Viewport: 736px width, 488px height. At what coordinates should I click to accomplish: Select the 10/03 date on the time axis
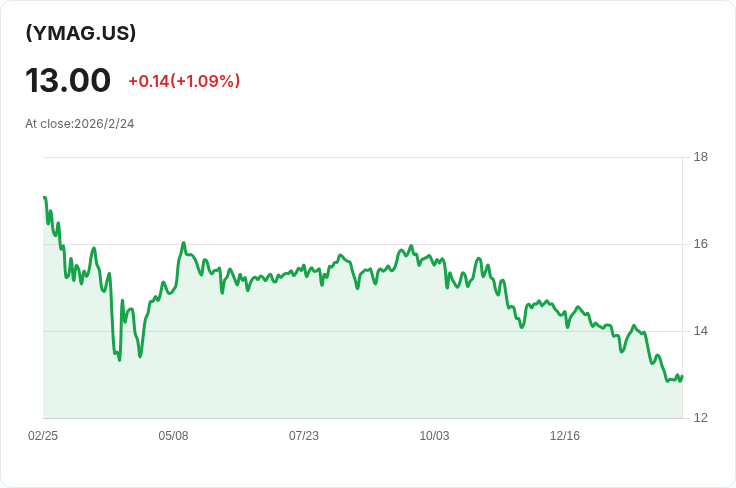pyautogui.click(x=434, y=436)
